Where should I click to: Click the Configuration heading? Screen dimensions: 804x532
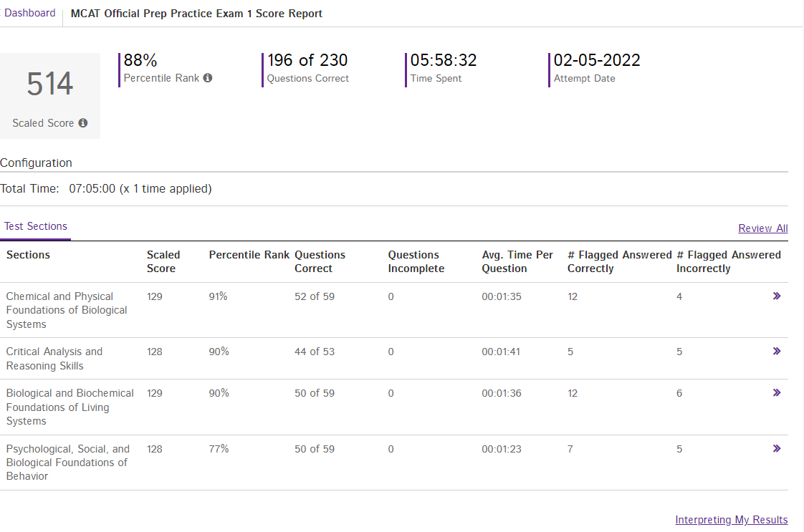[36, 163]
